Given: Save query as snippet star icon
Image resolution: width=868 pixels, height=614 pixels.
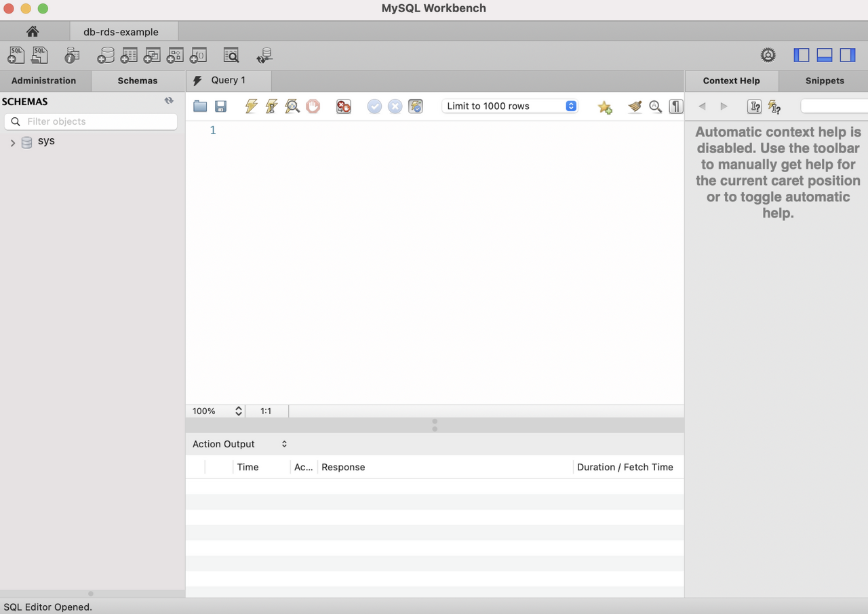Looking at the screenshot, I should pos(605,107).
